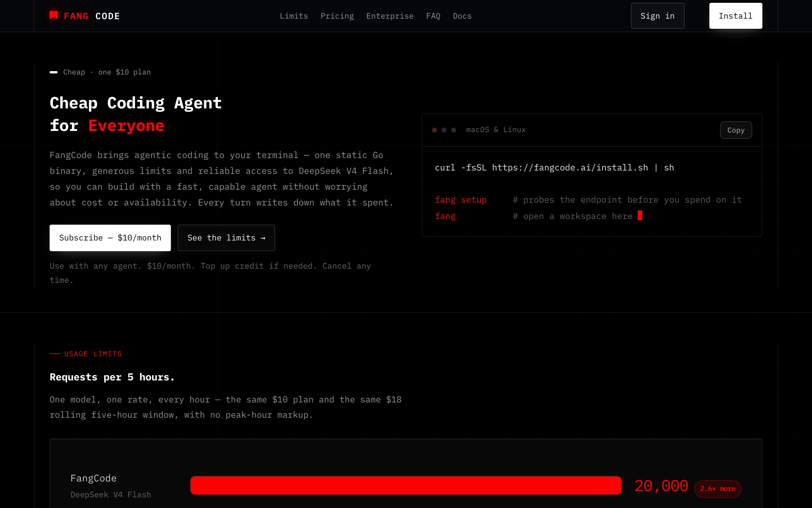Click 'Requests per 5 hours.' heading
Screen dimensions: 812x508
tap(112, 377)
